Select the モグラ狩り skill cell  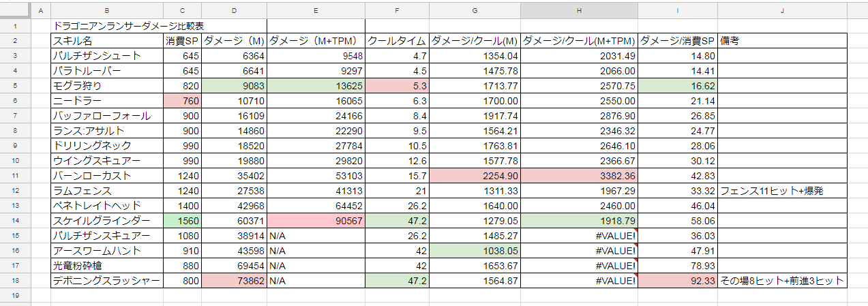point(107,86)
